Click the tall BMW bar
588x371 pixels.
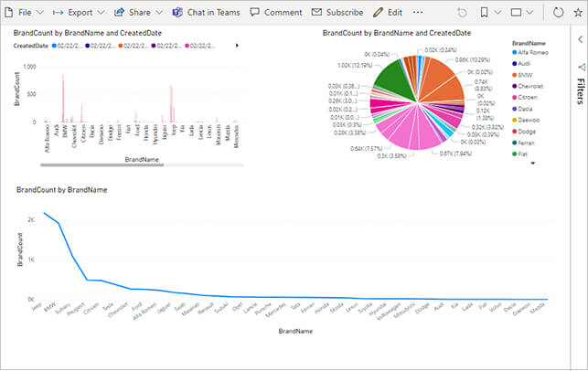[x=63, y=98]
